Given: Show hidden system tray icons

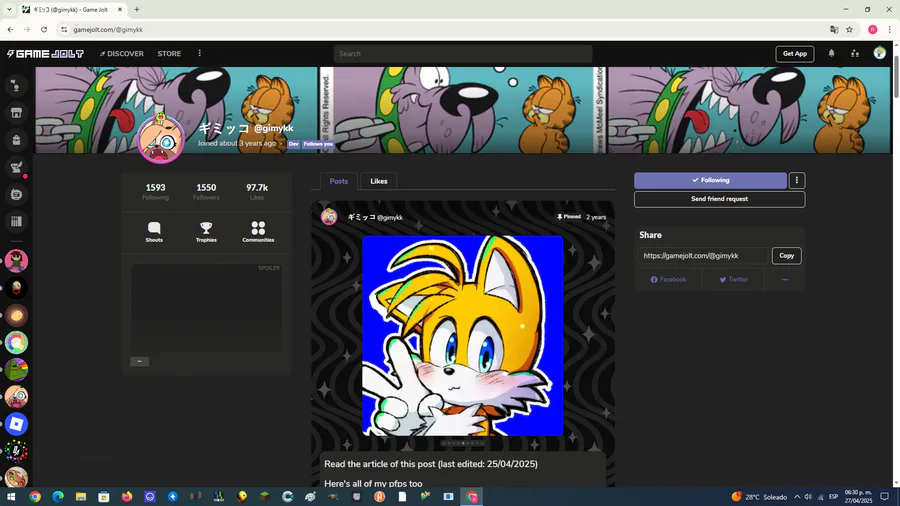Looking at the screenshot, I should click(x=797, y=497).
